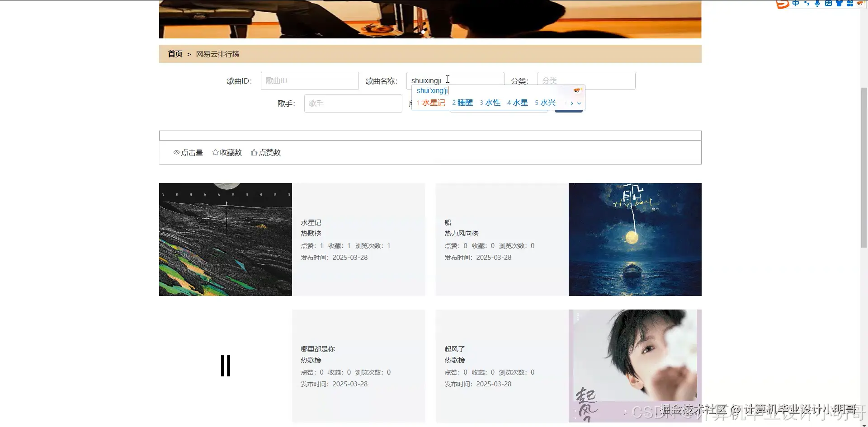This screenshot has width=868, height=427.
Task: Open the Sogou on-screen keyboard icon
Action: [x=828, y=4]
